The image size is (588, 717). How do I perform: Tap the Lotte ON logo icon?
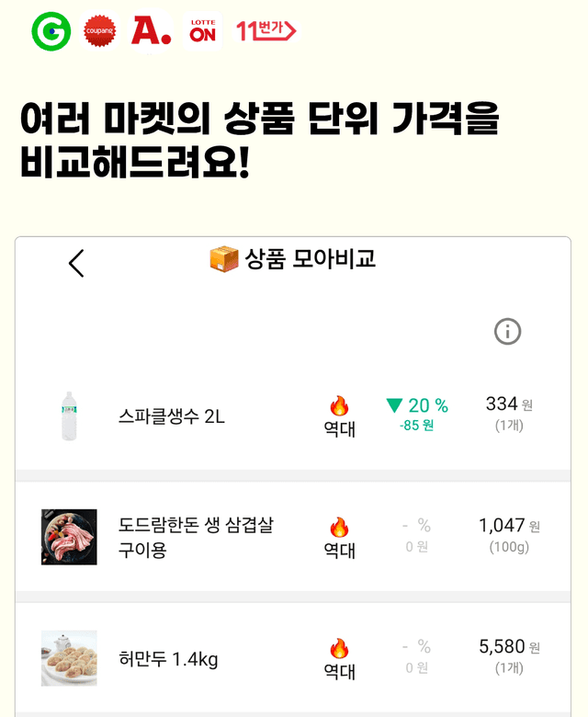pos(202,32)
